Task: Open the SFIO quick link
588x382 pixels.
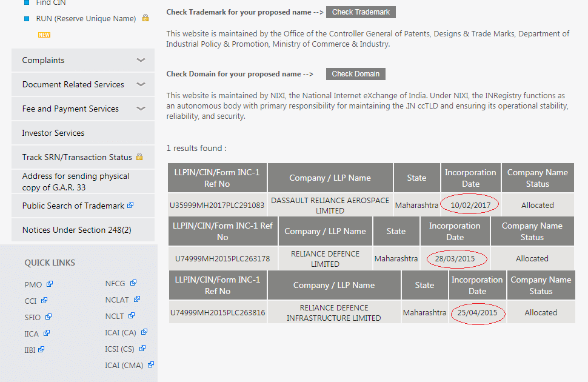Action: [32, 318]
